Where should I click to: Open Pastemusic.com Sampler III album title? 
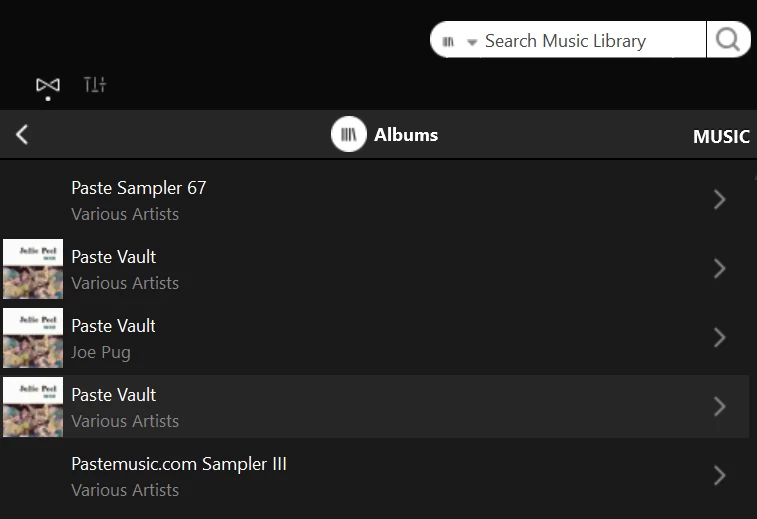179,464
